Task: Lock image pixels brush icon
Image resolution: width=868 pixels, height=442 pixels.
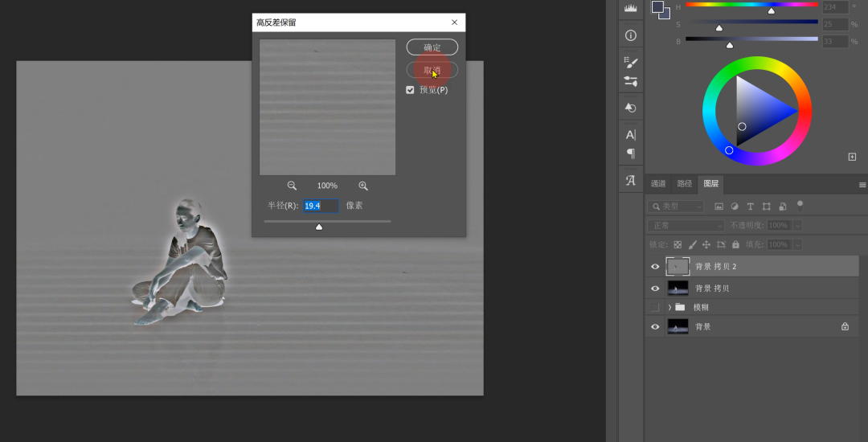Action: 692,244
